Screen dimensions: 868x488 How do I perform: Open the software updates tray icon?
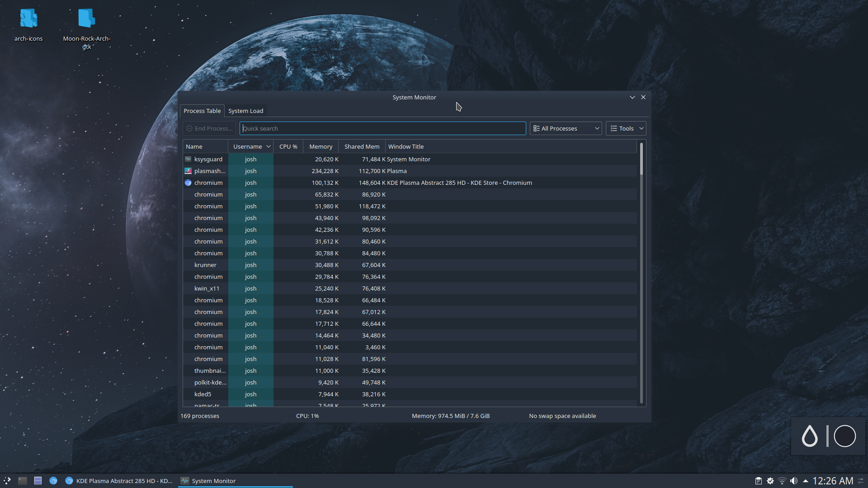pos(770,481)
